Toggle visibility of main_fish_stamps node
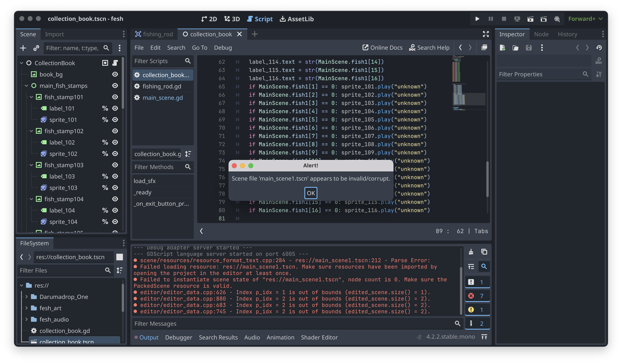Image resolution: width=622 pixels, height=364 pixels. pos(115,86)
